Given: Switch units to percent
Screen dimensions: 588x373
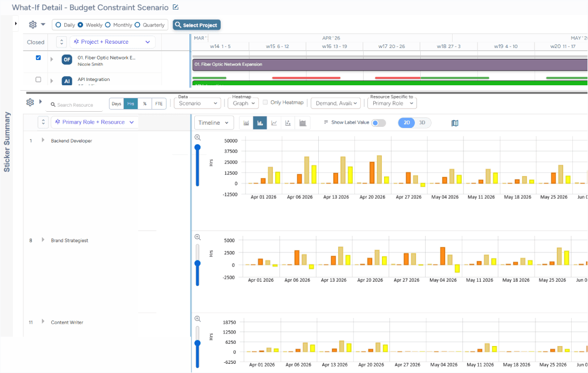Looking at the screenshot, I should 145,104.
